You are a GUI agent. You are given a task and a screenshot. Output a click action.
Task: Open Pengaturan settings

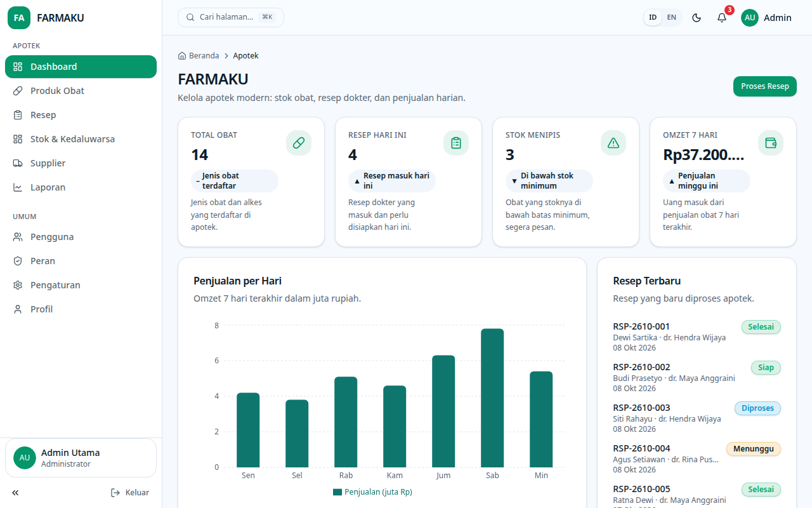click(81, 285)
